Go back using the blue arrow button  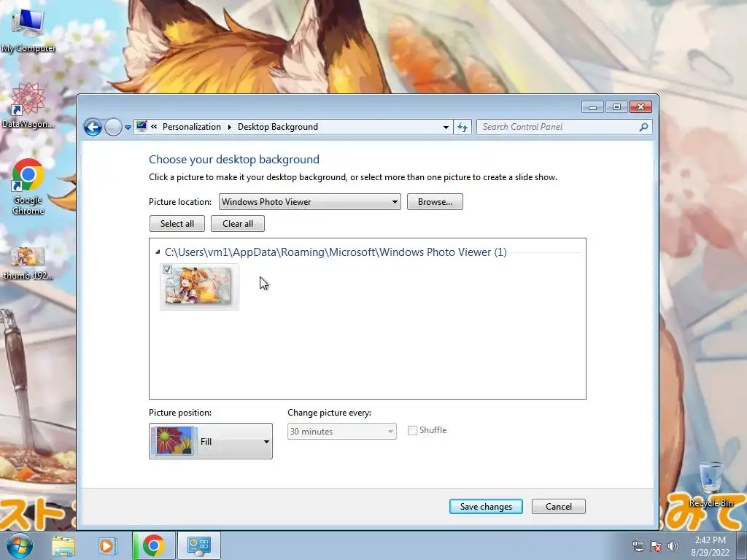(93, 127)
